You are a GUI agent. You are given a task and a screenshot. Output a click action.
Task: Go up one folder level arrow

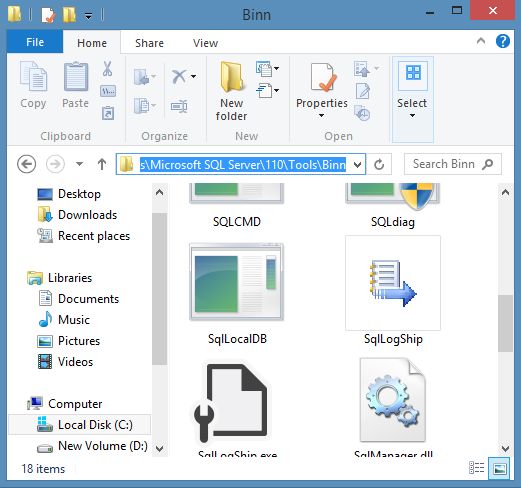click(102, 164)
